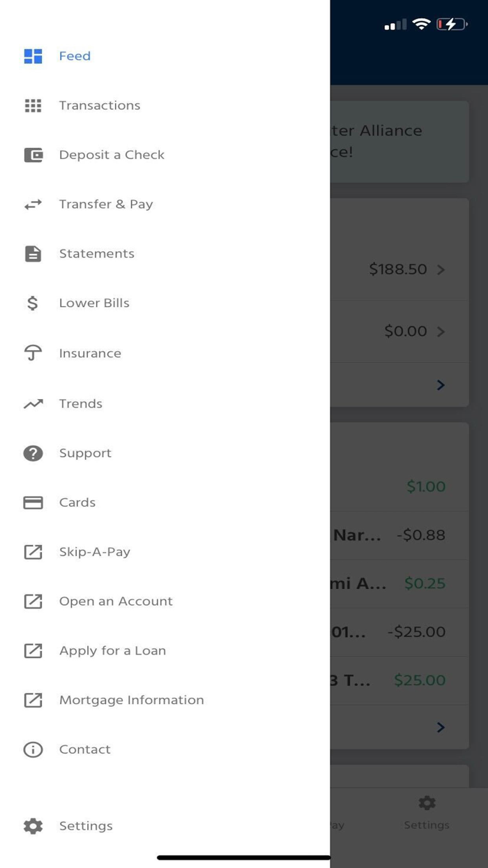Click the Support question mark icon
This screenshot has width=488, height=868.
click(x=33, y=454)
